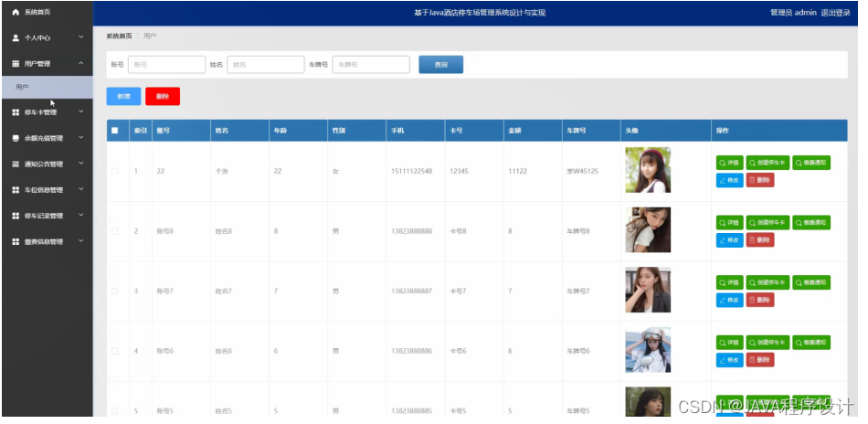Expand the 余额充值管理 chevron
The height and width of the screenshot is (424, 868).
click(80, 137)
